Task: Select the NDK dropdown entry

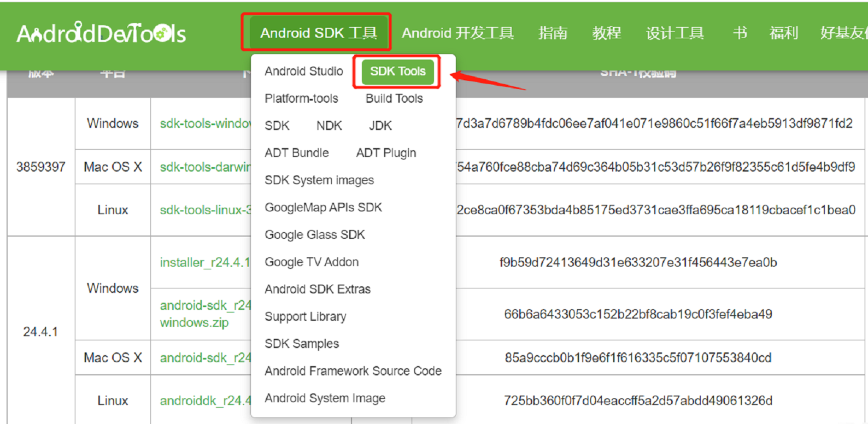Action: [x=329, y=126]
